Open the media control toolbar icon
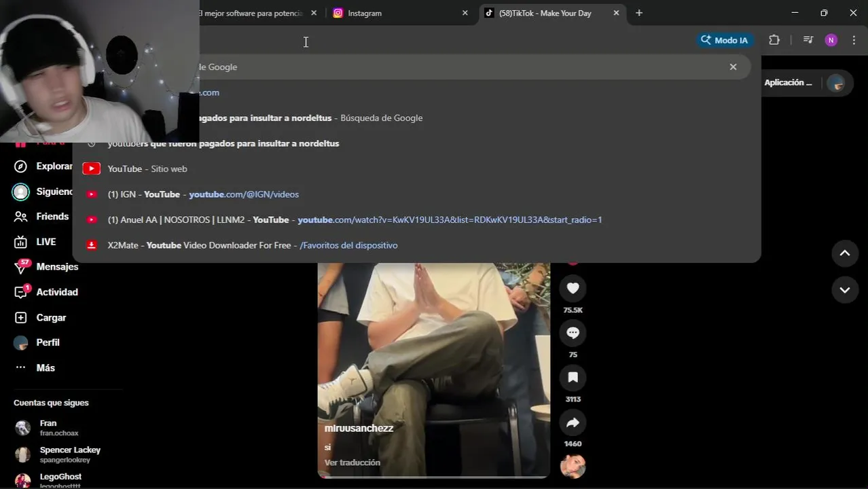Image resolution: width=868 pixels, height=489 pixels. tap(808, 40)
